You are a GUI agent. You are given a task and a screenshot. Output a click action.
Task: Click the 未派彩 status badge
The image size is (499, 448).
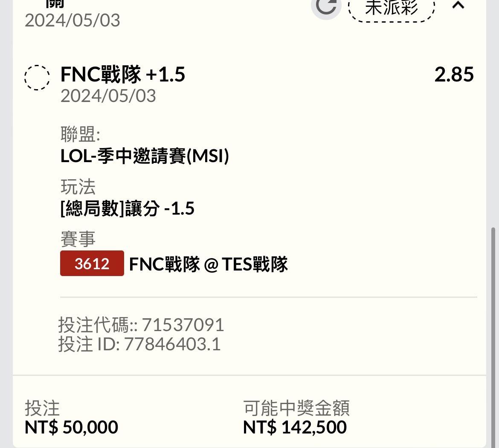coord(392,8)
